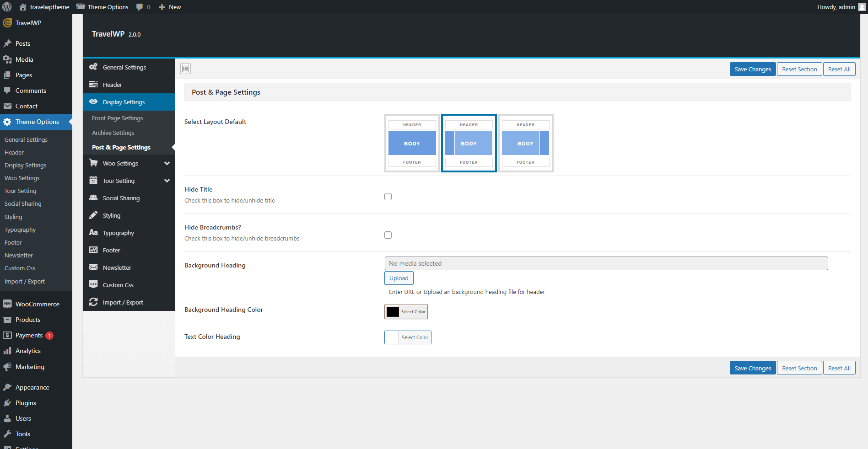
Task: Click the Analytics bar chart icon
Action: (7, 351)
